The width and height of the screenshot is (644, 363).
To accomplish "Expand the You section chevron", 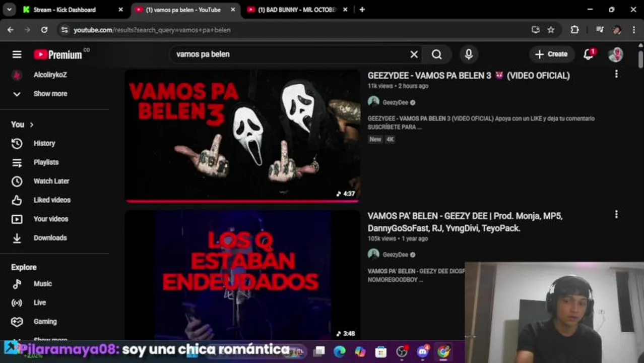I will (x=32, y=125).
